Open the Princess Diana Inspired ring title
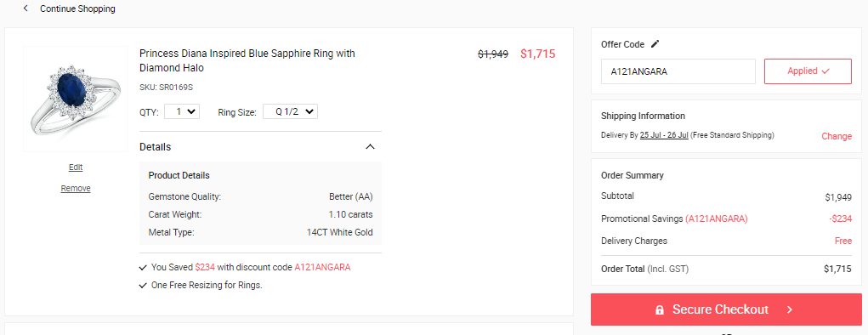This screenshot has height=335, width=868. pos(247,60)
